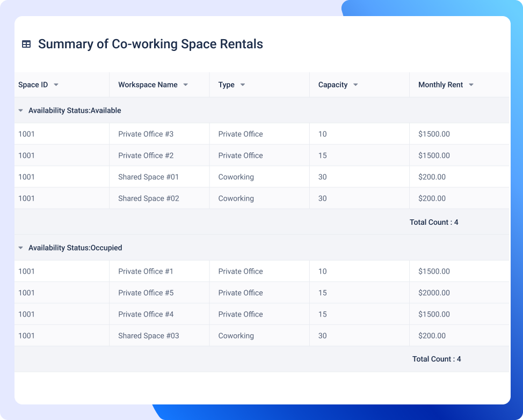Click the Summary of Co-working Space Rentals title
The image size is (523, 420).
point(150,44)
